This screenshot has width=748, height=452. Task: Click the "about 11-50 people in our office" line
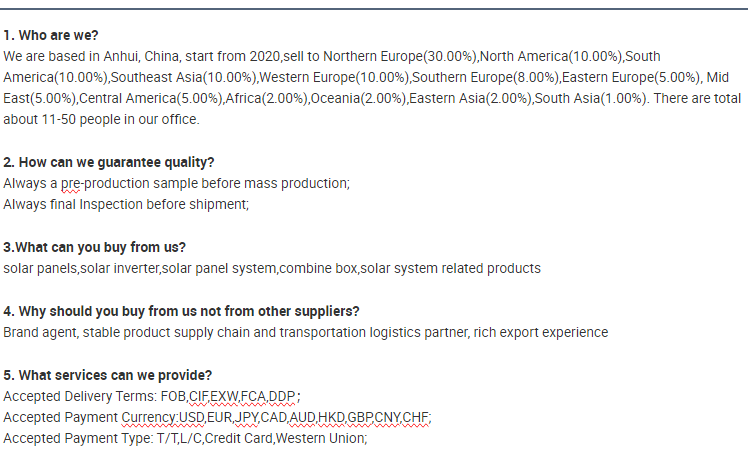point(101,120)
